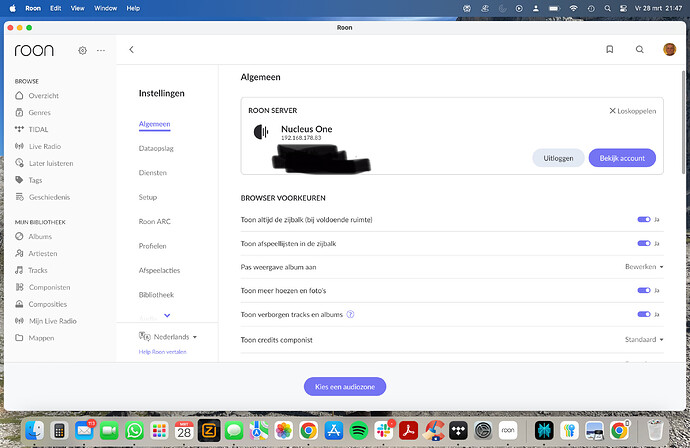Open the Window menu in menu bar
The image size is (690, 448).
(106, 8)
